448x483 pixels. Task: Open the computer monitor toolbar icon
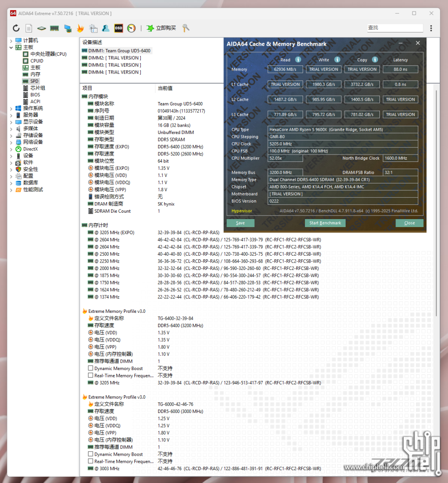click(68, 28)
